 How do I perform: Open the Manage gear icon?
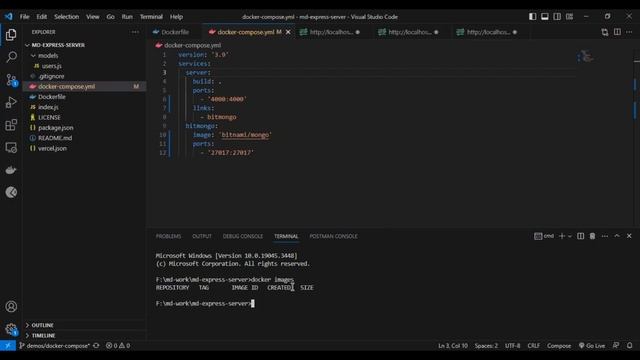(11, 329)
